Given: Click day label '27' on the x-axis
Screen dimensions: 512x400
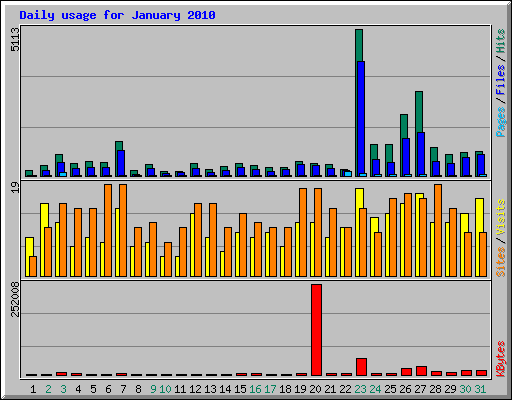Looking at the screenshot, I should tap(420, 389).
